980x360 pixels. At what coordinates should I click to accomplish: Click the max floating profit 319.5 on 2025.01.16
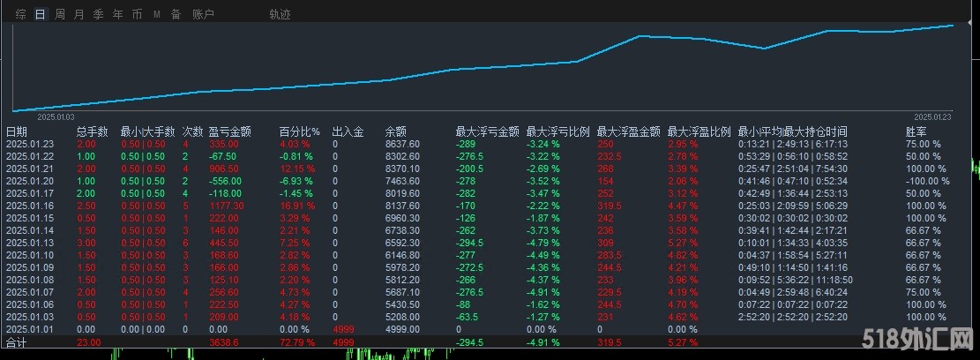click(x=609, y=206)
